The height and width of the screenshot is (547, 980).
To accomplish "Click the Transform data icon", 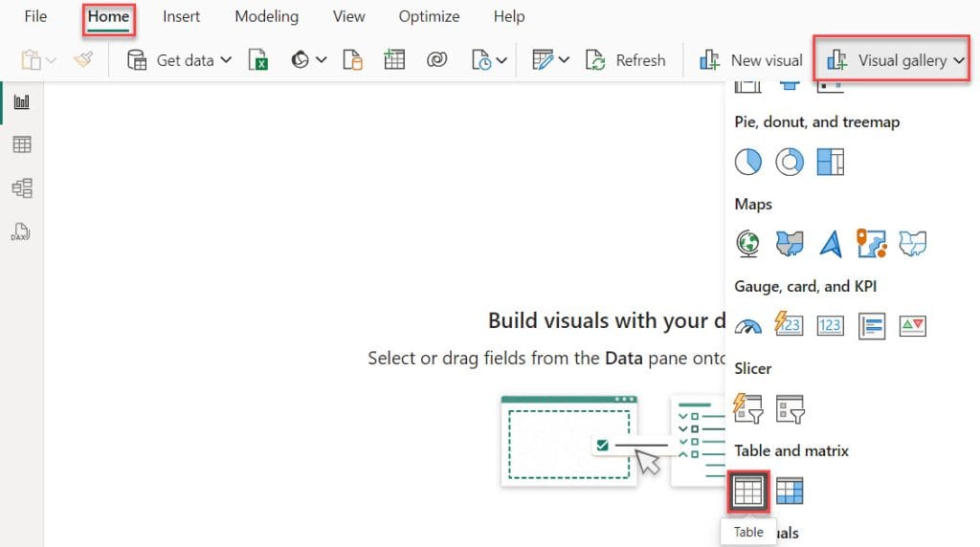I will (x=543, y=60).
